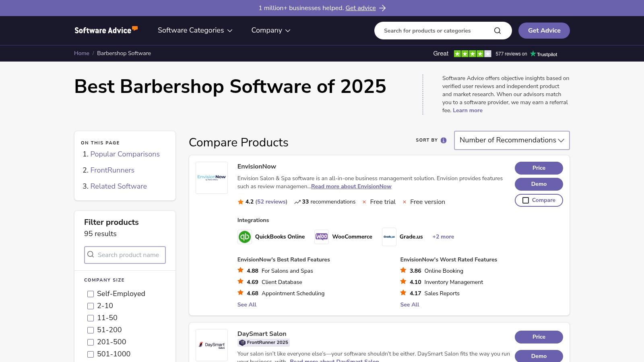Jump to FrontRunners section

(x=112, y=170)
